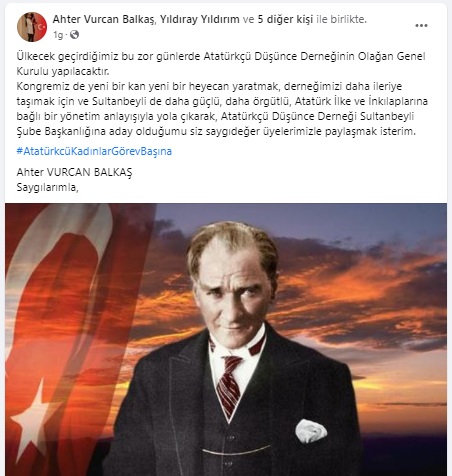Click the globe public-audience icon
Viewport: 452px width, 476px height.
point(75,34)
